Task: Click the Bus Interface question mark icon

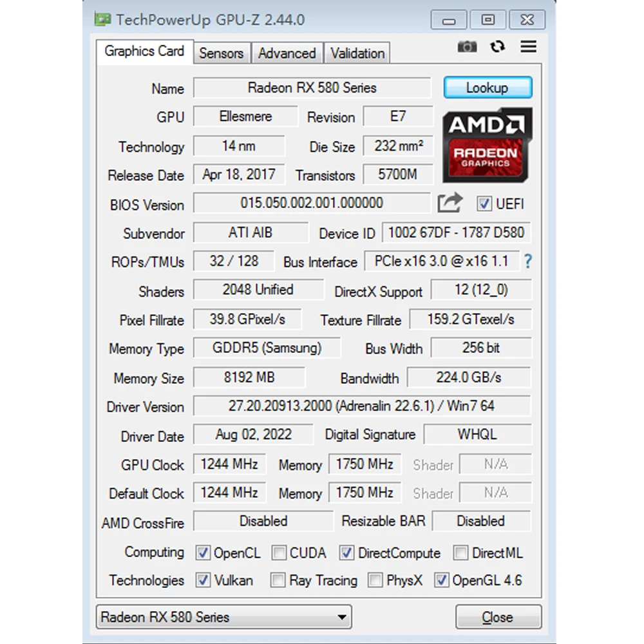Action: (x=528, y=261)
